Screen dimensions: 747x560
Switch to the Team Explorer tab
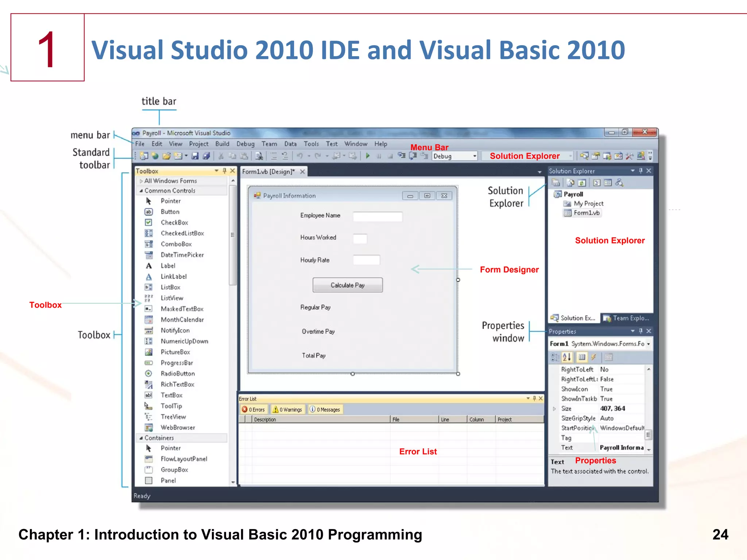(626, 318)
